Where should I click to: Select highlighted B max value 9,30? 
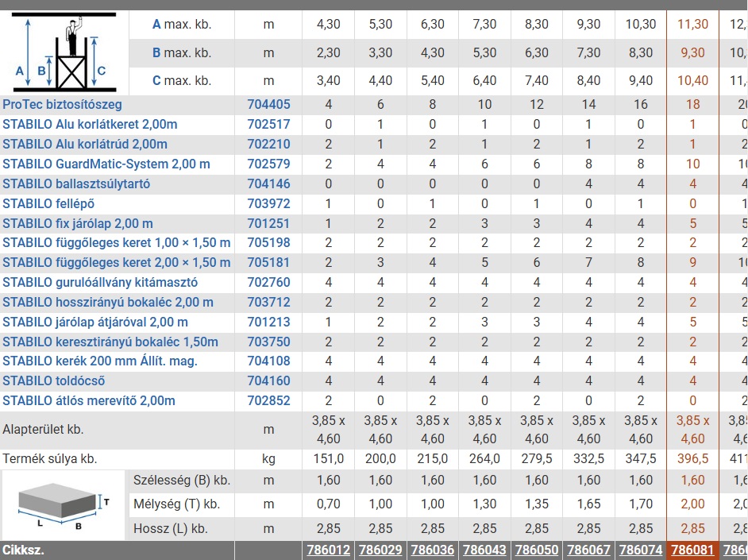pyautogui.click(x=692, y=53)
